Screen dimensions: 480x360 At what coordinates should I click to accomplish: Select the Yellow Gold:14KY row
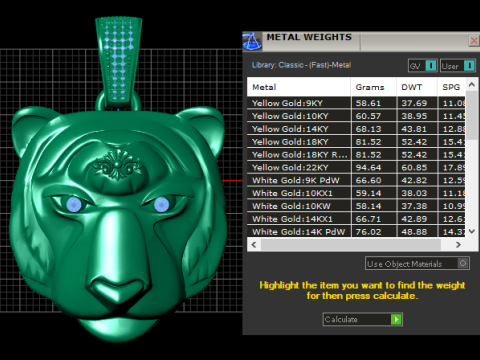[x=356, y=129]
